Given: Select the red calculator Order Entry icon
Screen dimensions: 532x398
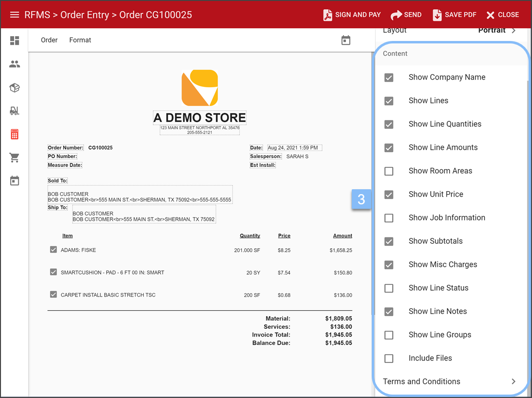Looking at the screenshot, I should [x=14, y=134].
